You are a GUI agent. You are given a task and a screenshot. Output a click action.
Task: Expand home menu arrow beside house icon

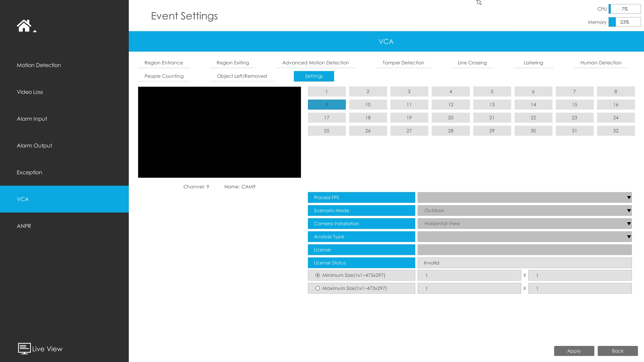(35, 31)
